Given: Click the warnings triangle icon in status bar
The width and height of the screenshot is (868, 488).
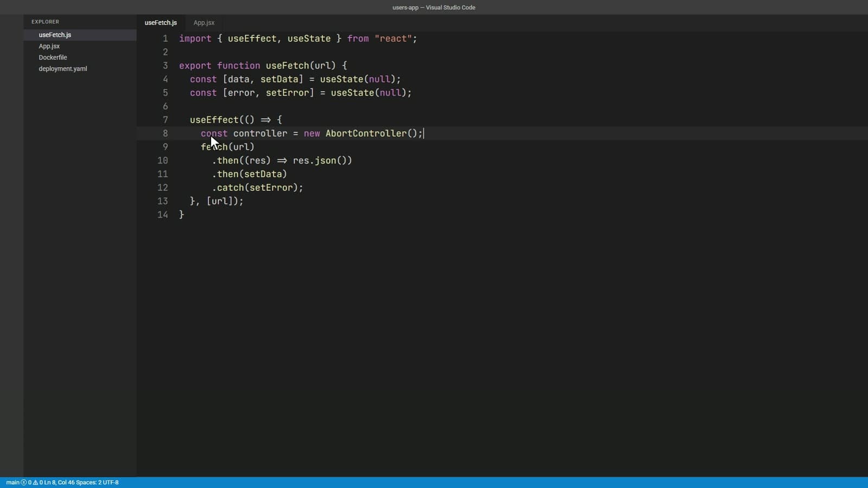Looking at the screenshot, I should pos(35,483).
